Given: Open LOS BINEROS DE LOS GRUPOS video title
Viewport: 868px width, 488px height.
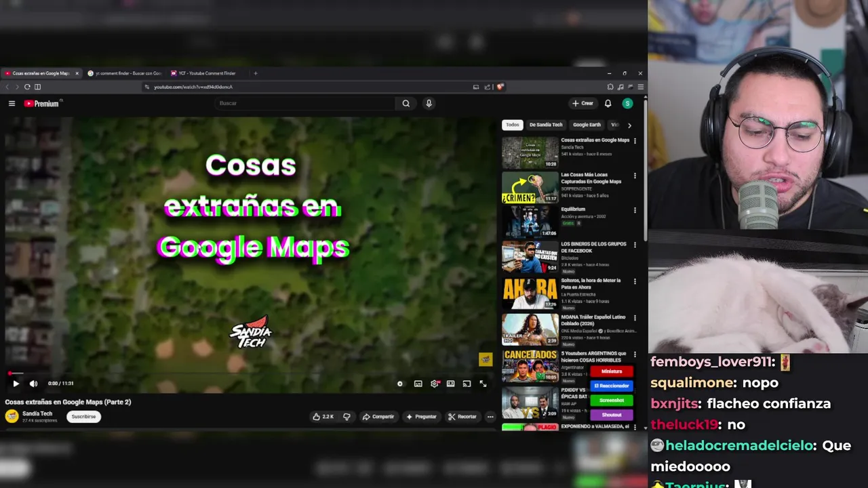Looking at the screenshot, I should 594,247.
